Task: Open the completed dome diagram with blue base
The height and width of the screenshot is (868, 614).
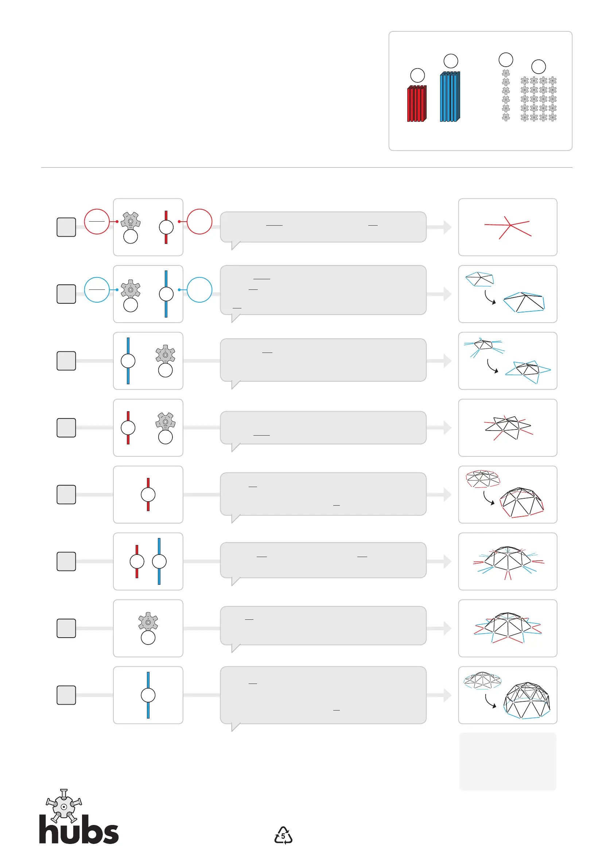Action: point(508,695)
